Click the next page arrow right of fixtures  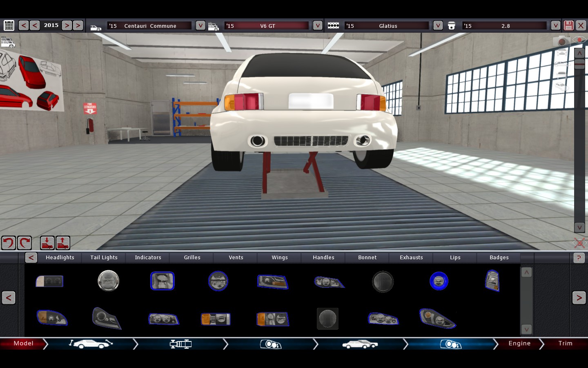[x=579, y=298]
